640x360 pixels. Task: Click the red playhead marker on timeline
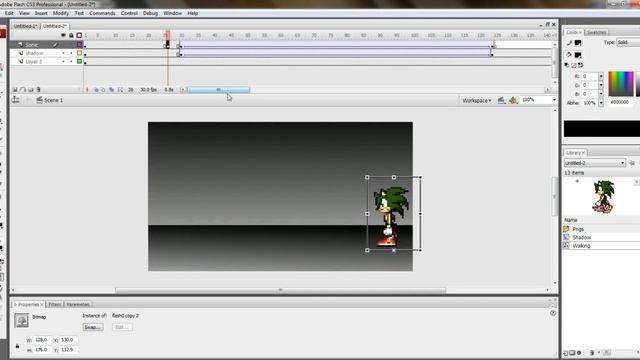pos(168,36)
